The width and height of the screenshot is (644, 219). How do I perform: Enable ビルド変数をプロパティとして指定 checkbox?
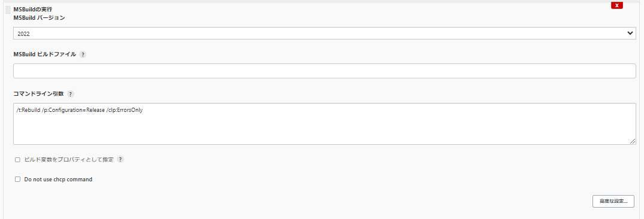click(x=17, y=160)
